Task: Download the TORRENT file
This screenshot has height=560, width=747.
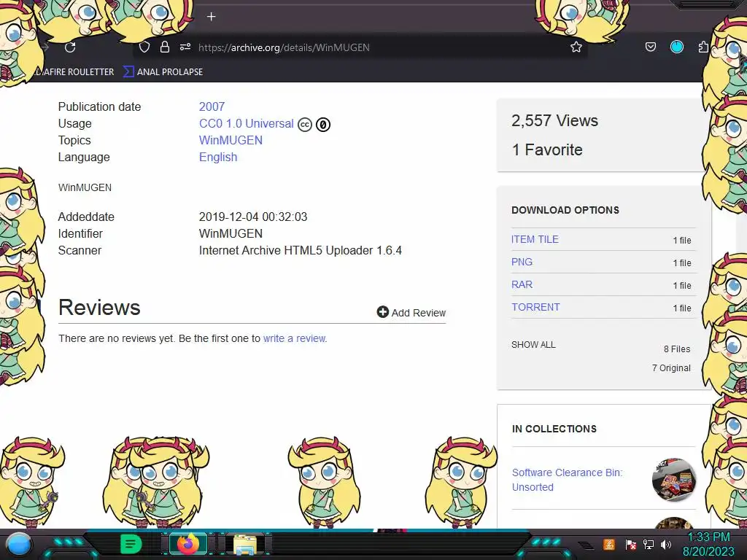Action: pyautogui.click(x=535, y=307)
